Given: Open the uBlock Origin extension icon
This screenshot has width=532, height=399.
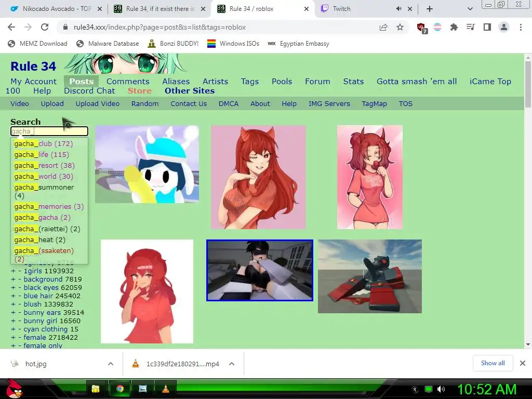Looking at the screenshot, I should (x=422, y=28).
